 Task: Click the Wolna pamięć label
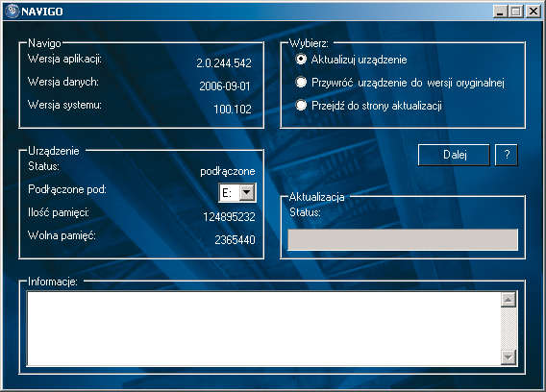tap(62, 235)
